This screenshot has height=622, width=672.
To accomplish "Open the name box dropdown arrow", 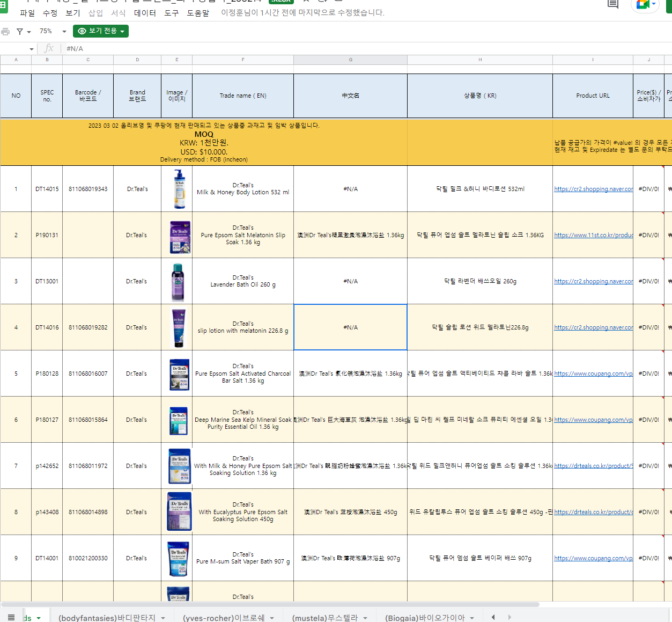I will (32, 49).
